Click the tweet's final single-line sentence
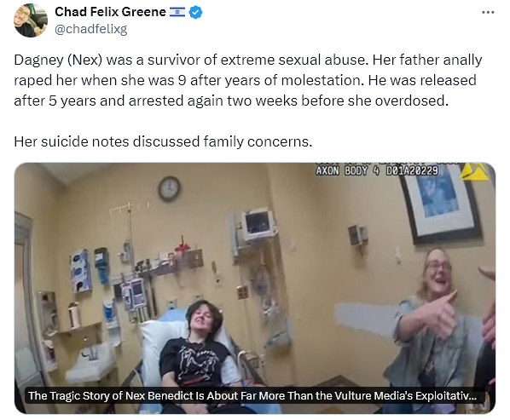The image size is (510, 420). 163,141
